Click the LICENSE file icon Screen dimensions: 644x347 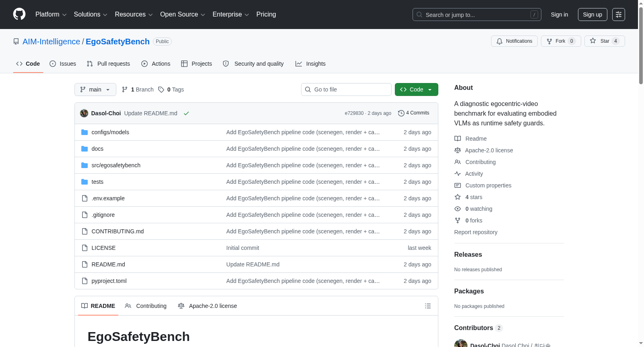click(85, 248)
